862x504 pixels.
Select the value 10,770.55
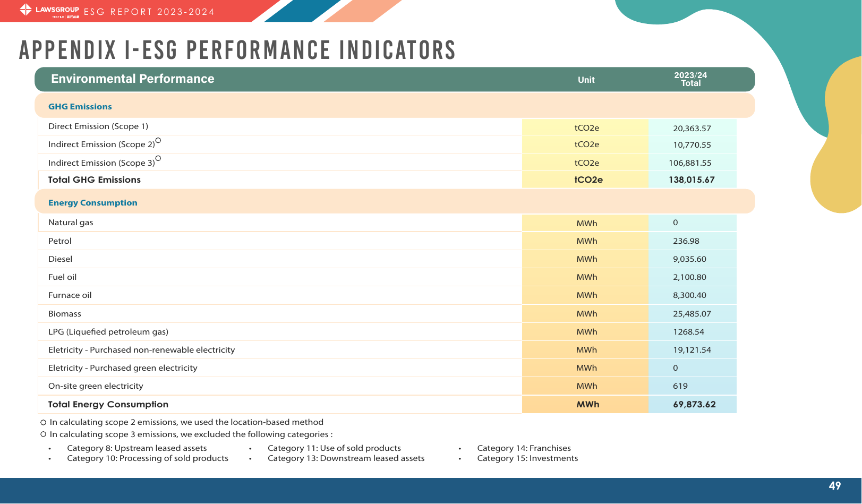pos(692,144)
